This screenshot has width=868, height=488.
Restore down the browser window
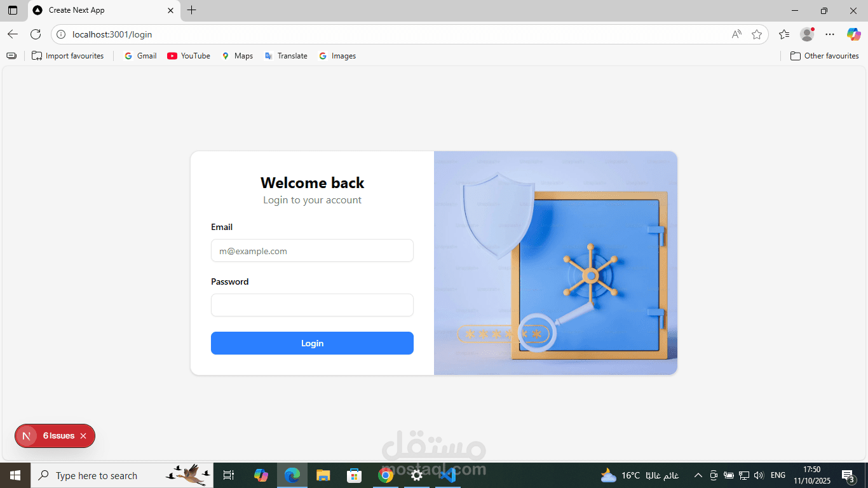(x=824, y=10)
